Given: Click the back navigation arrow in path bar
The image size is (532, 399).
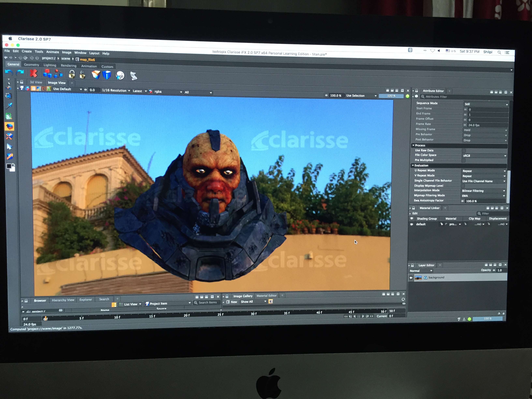Looking at the screenshot, I should [x=6, y=58].
